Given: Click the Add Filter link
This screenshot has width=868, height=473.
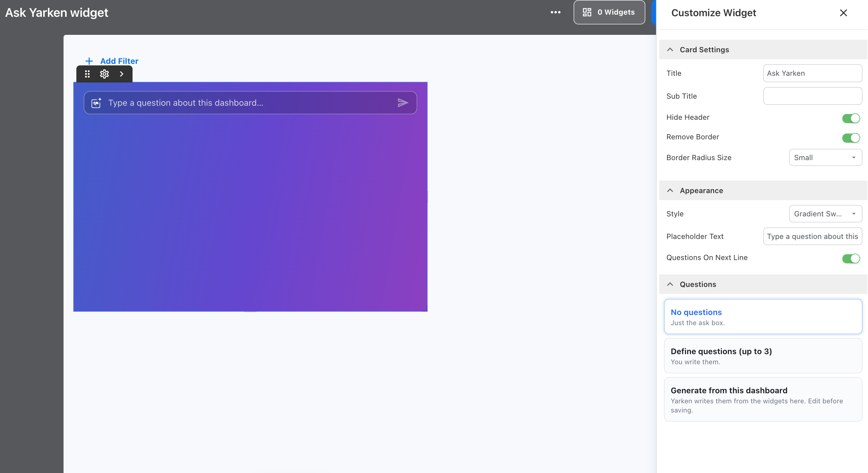Looking at the screenshot, I should point(119,61).
